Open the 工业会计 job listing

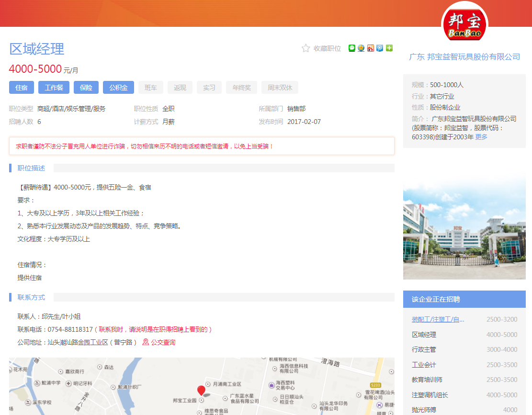pos(424,365)
